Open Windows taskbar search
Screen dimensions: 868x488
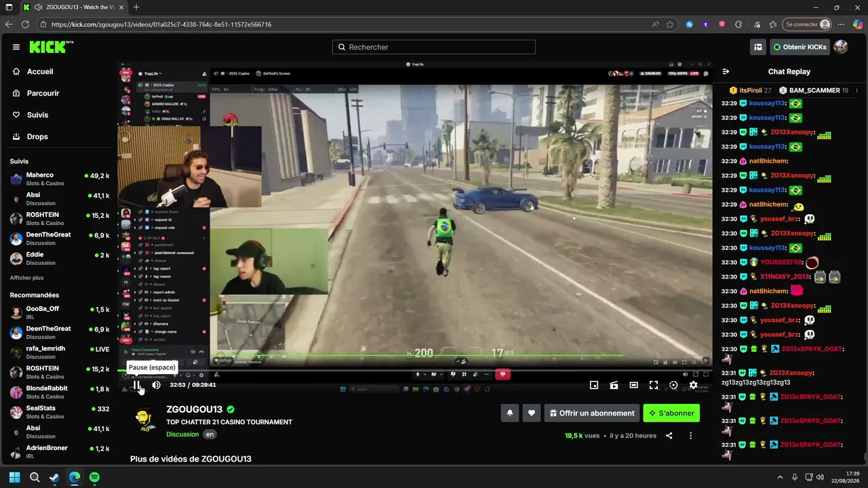point(35,477)
